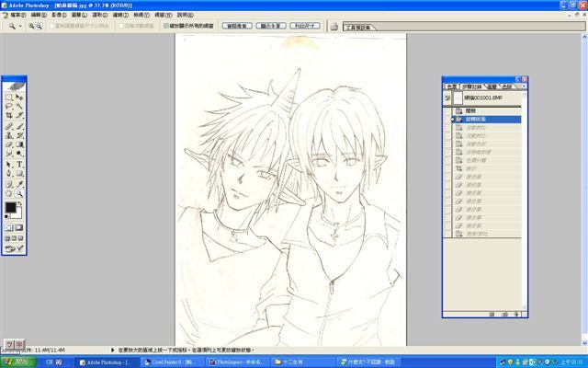Viewport: 588px width, 368px height.
Task: Open the Zoom tool preset picker dropdown
Action: pyautogui.click(x=20, y=27)
